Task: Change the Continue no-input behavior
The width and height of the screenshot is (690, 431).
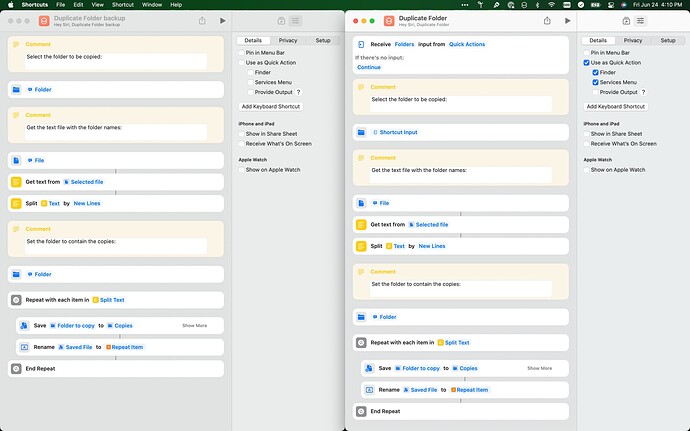Action: point(369,67)
